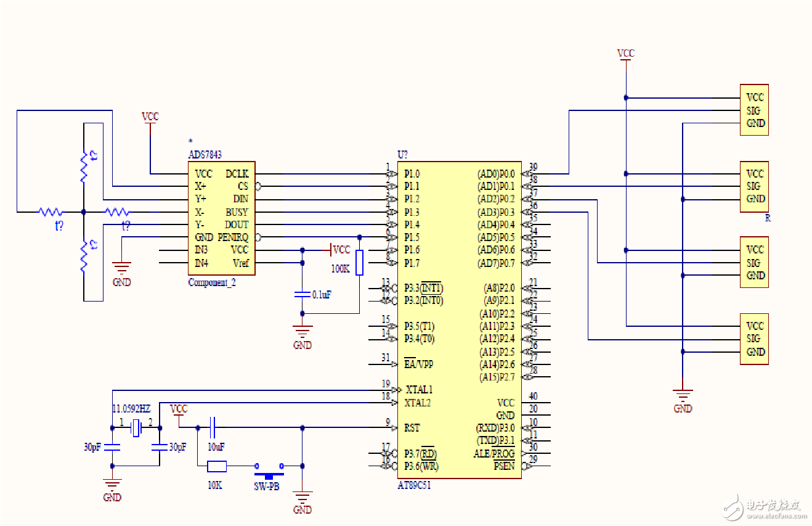This screenshot has width=812, height=526.
Task: Click the 10uF capacitor symbol
Action: coord(213,427)
